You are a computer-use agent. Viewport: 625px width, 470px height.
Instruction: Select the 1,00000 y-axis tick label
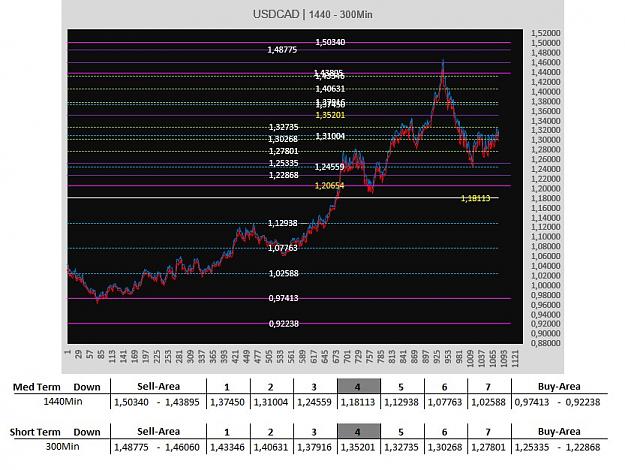tap(545, 285)
